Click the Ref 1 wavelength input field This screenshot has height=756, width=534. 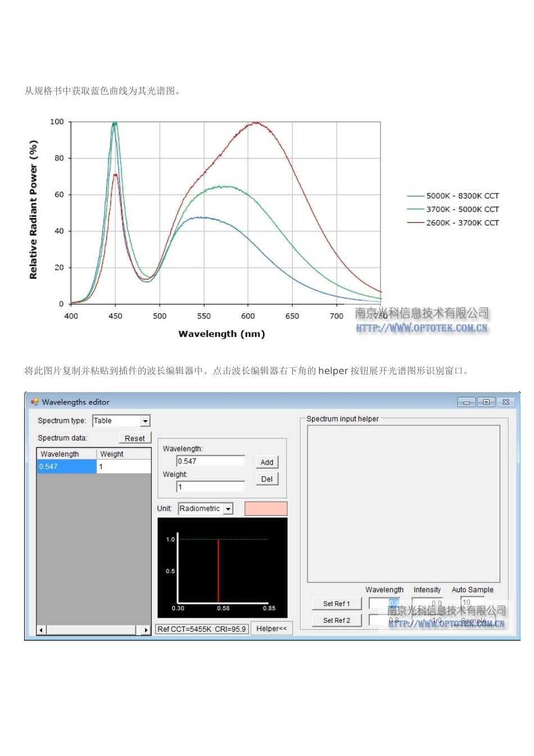(384, 603)
